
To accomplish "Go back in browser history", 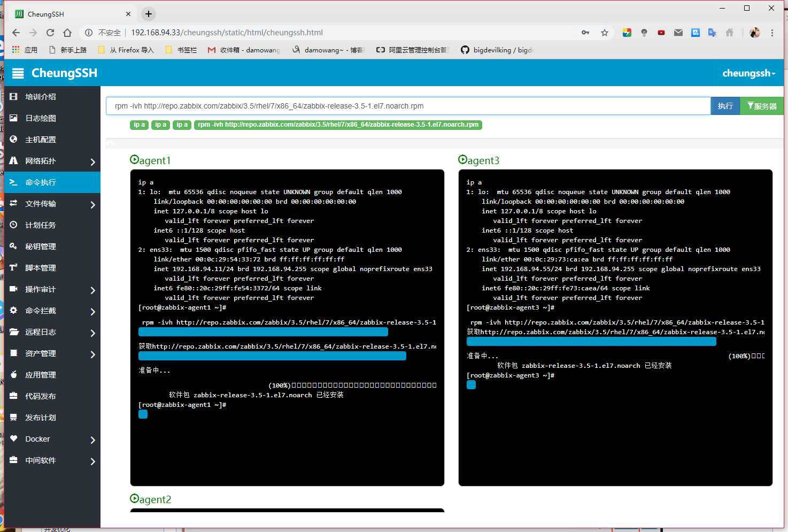I will [16, 33].
